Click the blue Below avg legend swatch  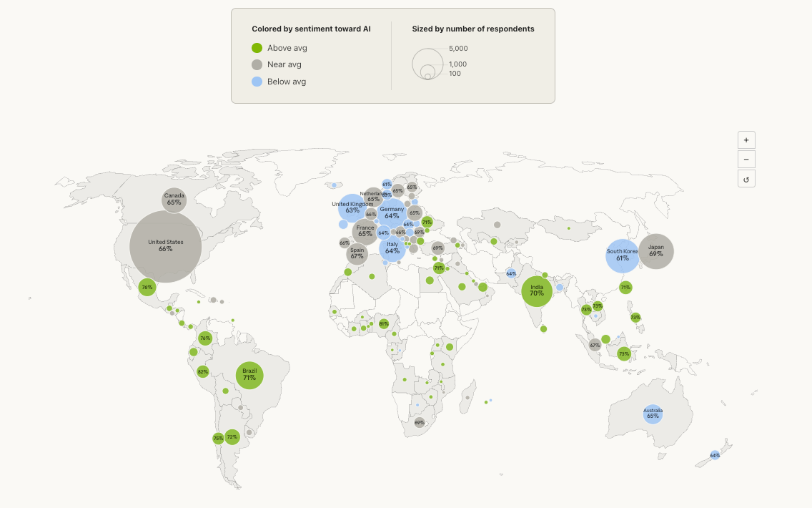tap(257, 82)
